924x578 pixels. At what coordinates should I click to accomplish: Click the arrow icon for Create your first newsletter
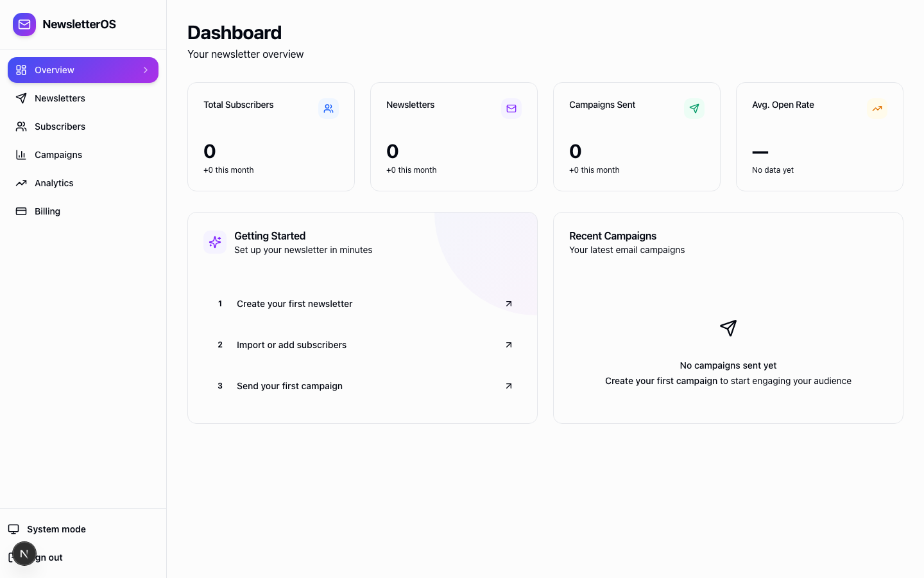[509, 304]
